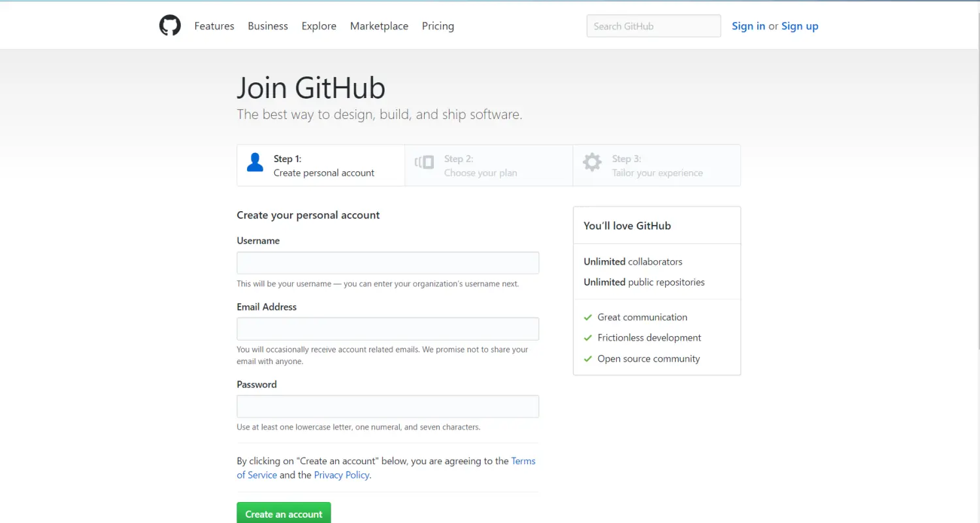Click the Password field label

256,384
